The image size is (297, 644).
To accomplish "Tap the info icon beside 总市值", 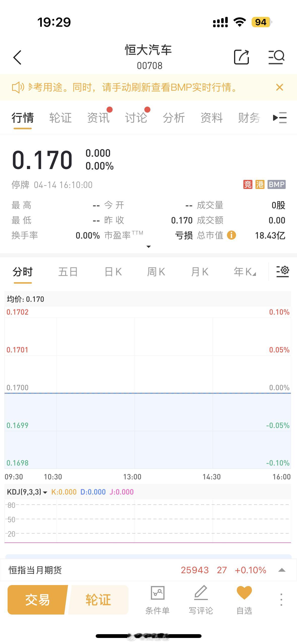I will pos(232,235).
